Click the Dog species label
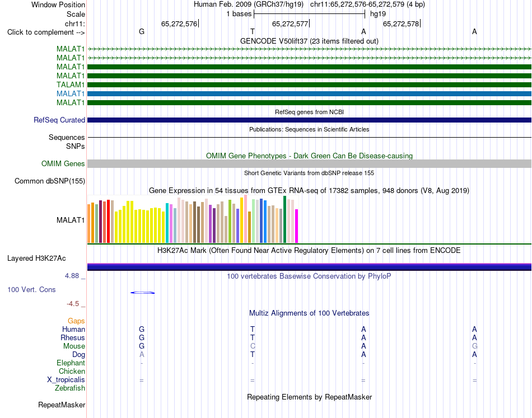This screenshot has width=532, height=418. pyautogui.click(x=79, y=355)
